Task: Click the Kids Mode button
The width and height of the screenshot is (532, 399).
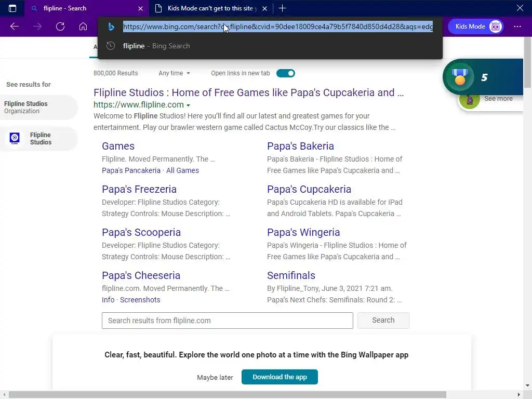Action: coord(476,26)
